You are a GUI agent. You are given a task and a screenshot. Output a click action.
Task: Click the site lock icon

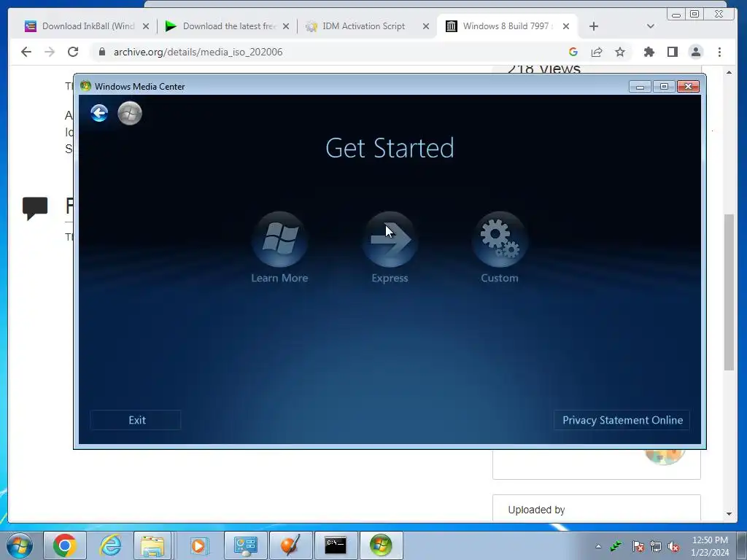[102, 52]
